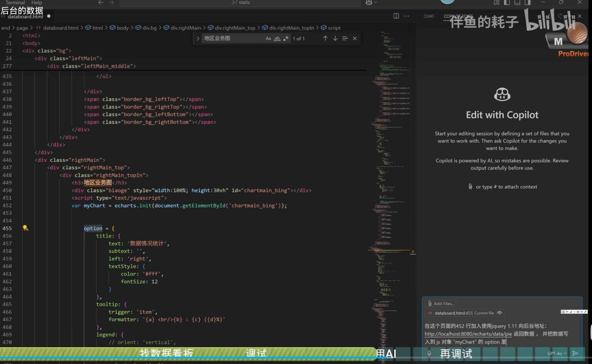Toggle current file context eye icon
592x364 pixels.
coord(499,313)
